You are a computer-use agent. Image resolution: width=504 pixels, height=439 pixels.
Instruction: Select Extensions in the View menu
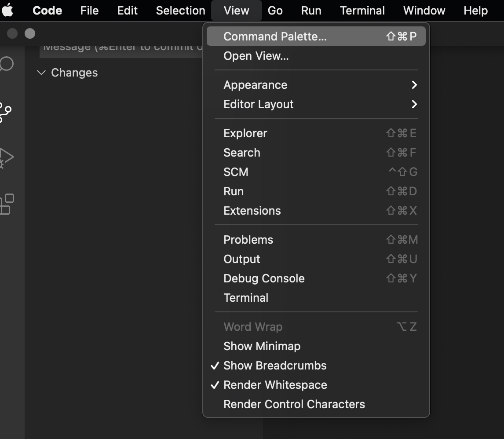click(x=316, y=211)
